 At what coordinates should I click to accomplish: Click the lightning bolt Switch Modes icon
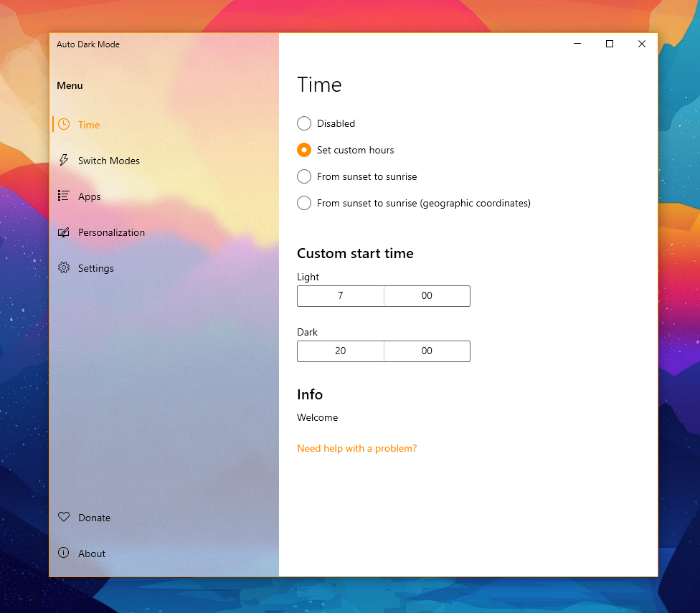coord(64,160)
